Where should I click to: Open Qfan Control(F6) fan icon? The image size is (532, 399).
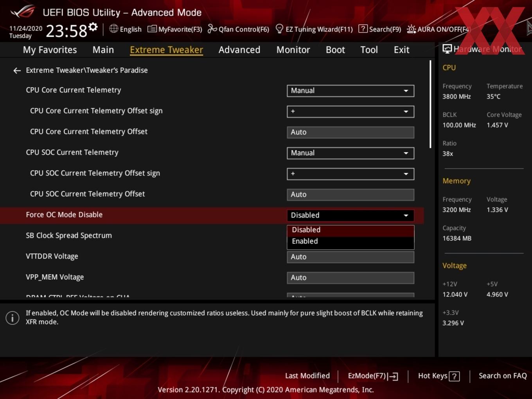(212, 29)
